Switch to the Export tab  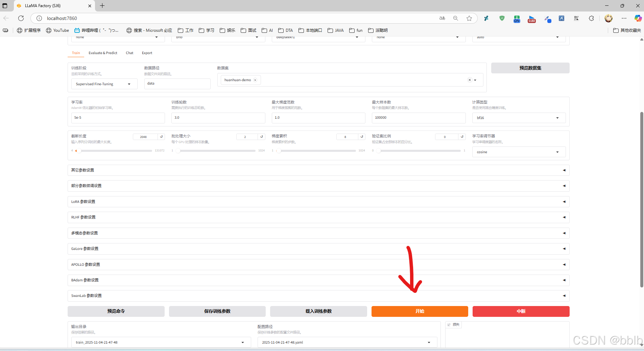(x=147, y=53)
